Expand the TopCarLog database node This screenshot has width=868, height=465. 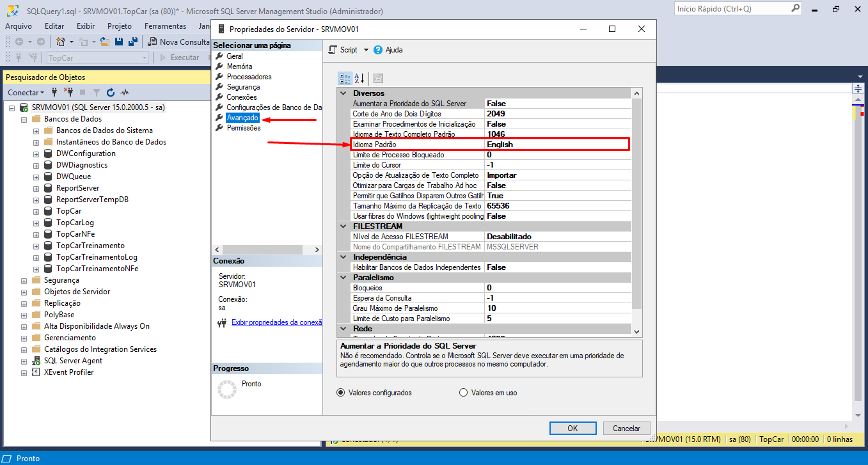(x=36, y=223)
